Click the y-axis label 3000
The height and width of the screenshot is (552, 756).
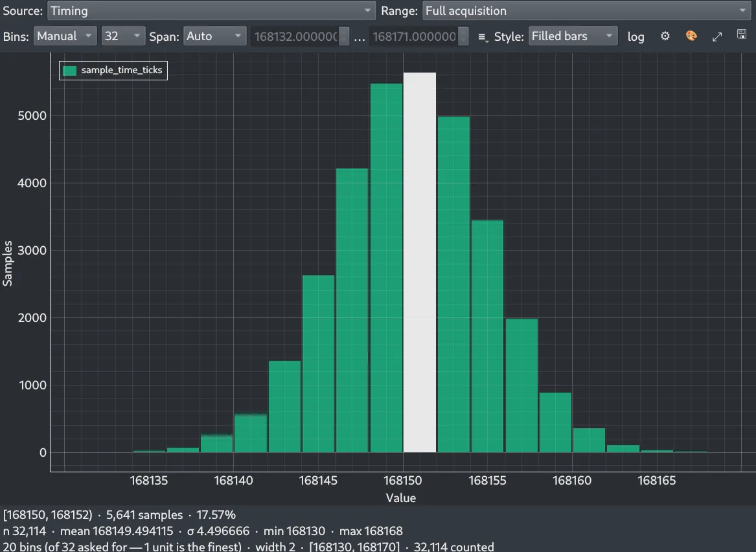(32, 251)
